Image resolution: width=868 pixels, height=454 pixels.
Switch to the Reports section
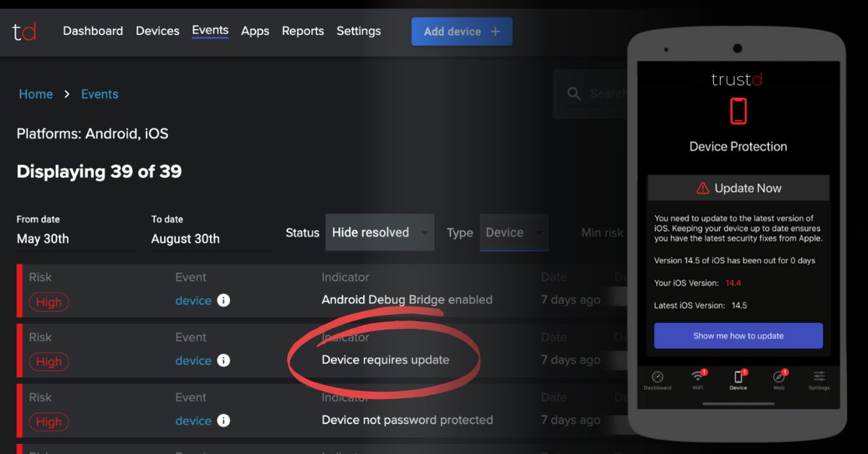(x=302, y=31)
